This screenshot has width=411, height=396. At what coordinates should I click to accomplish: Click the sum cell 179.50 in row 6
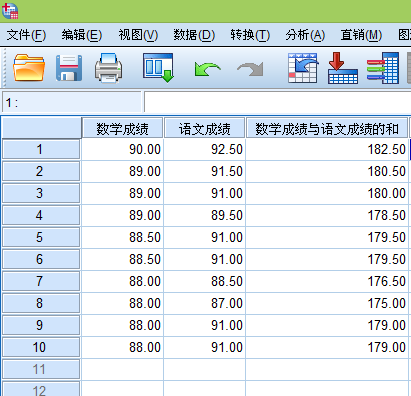click(x=327, y=259)
